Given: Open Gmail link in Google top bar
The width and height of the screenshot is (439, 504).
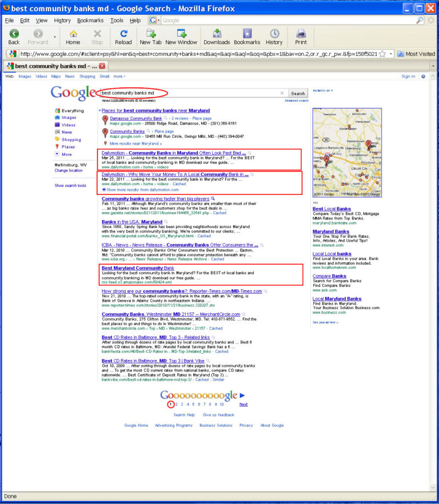Looking at the screenshot, I should [x=105, y=77].
